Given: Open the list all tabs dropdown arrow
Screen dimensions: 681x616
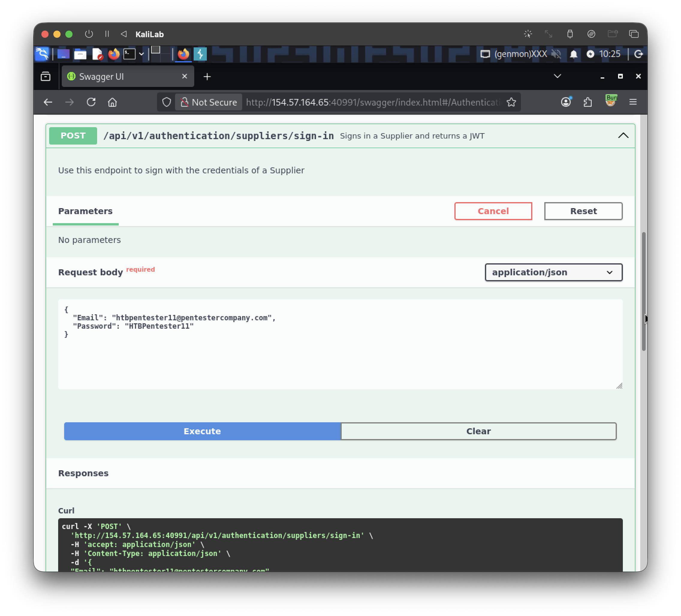Looking at the screenshot, I should click(x=557, y=76).
